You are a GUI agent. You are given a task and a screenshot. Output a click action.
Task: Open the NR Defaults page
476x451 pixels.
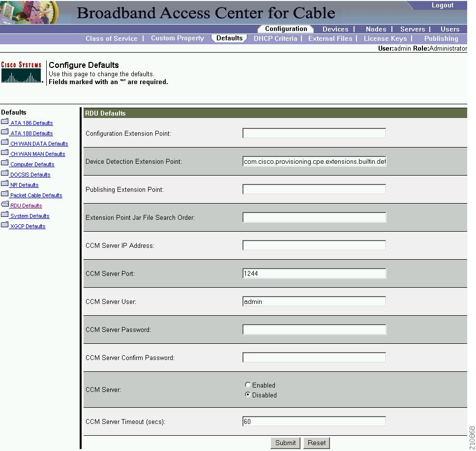(24, 184)
